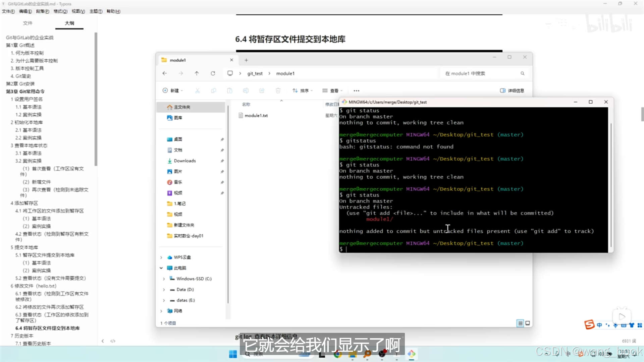Screen dimensions: 644x362
Task: Jump to outline item 5 提交本地库
Action: click(24, 247)
